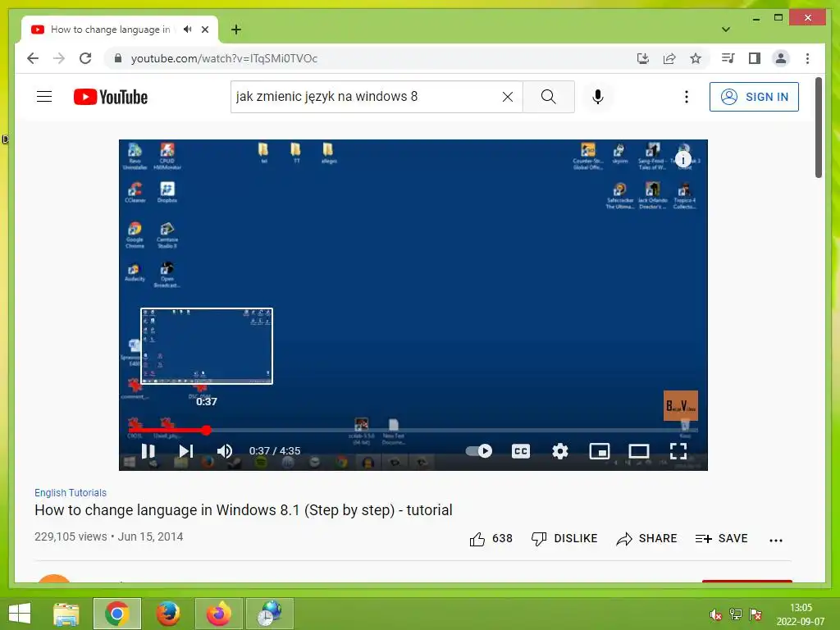Click the install app icon in address bar
This screenshot has height=630, width=840.
pos(643,58)
